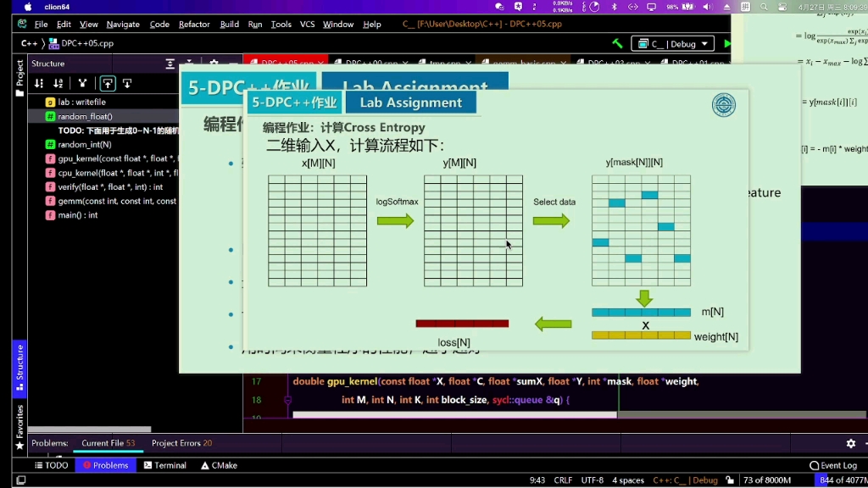
Task: Open the Event Log
Action: (833, 465)
